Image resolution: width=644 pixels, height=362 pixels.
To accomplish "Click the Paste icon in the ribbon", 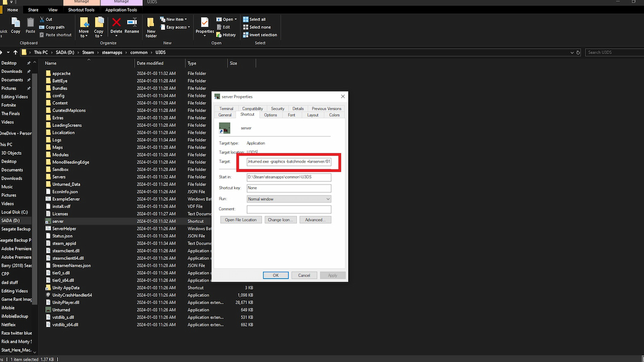I will [x=31, y=24].
